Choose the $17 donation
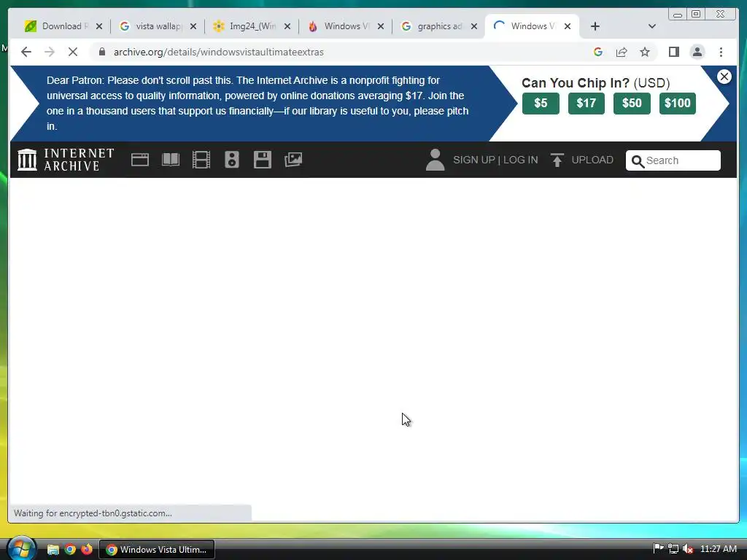This screenshot has height=560, width=747. (x=586, y=104)
